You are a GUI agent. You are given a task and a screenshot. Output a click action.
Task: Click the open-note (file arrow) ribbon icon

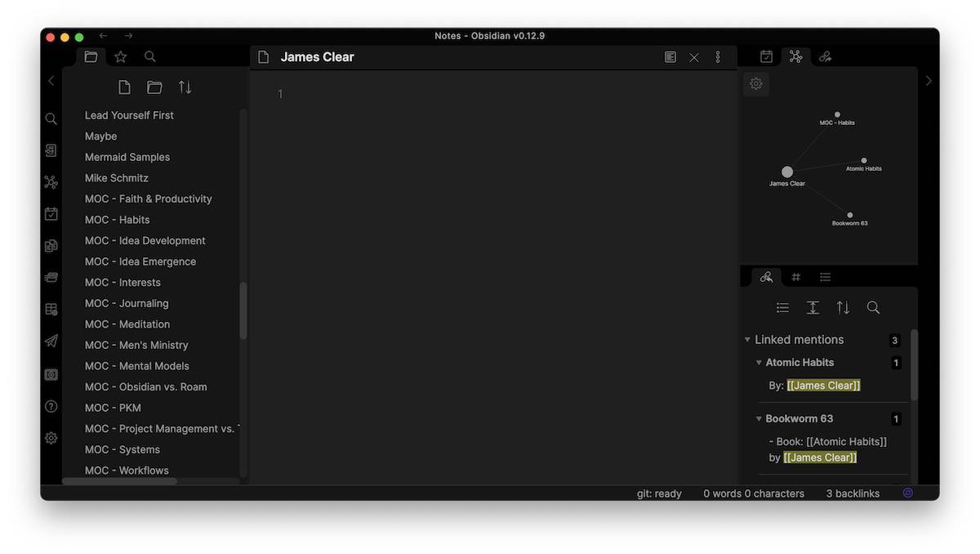tap(51, 150)
